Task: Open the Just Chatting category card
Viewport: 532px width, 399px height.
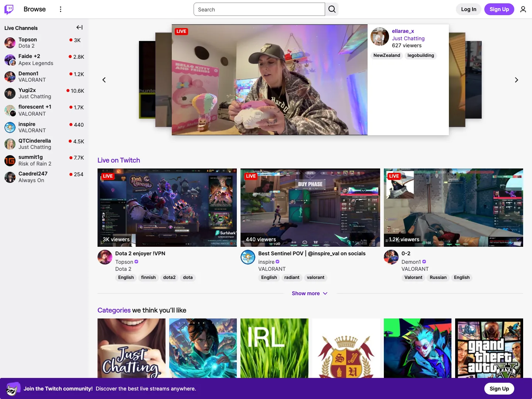Action: pyautogui.click(x=132, y=348)
